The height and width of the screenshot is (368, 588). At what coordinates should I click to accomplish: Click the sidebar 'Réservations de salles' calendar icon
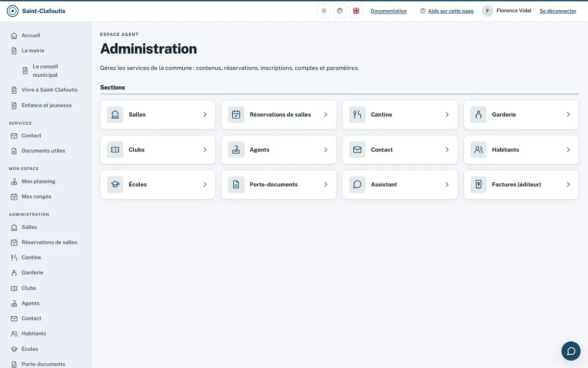click(14, 242)
